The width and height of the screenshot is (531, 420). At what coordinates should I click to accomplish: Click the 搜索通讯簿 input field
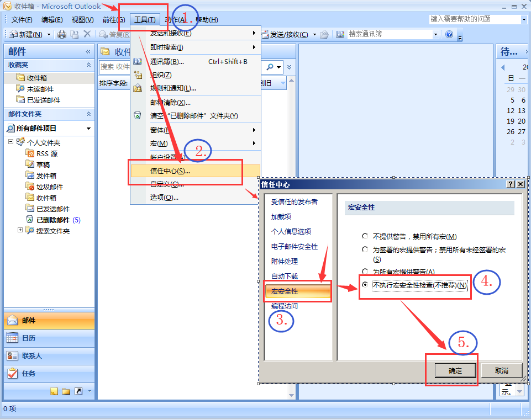(390, 34)
